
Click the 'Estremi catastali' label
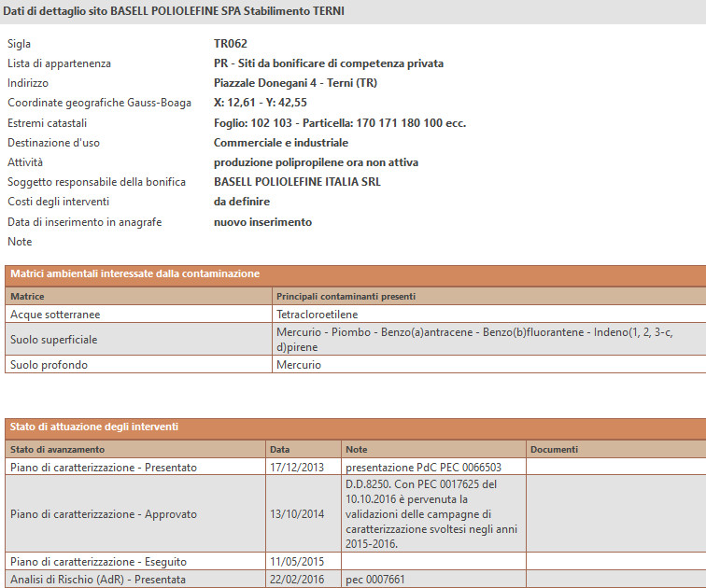(x=48, y=123)
